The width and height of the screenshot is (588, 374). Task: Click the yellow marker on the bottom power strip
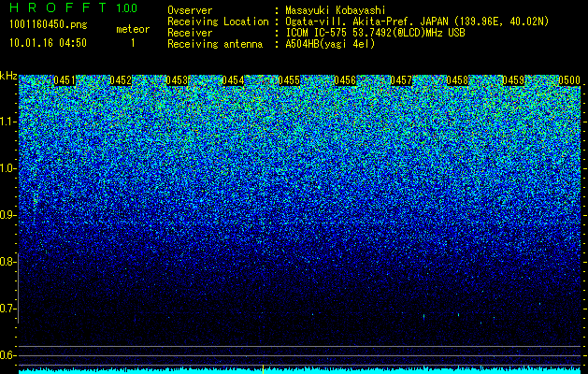(264, 369)
